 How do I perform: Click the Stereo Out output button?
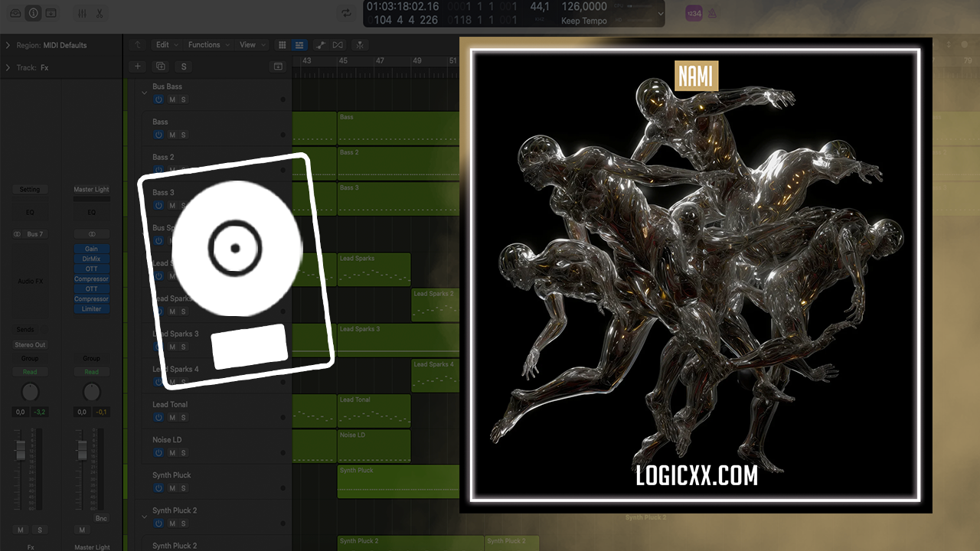30,344
